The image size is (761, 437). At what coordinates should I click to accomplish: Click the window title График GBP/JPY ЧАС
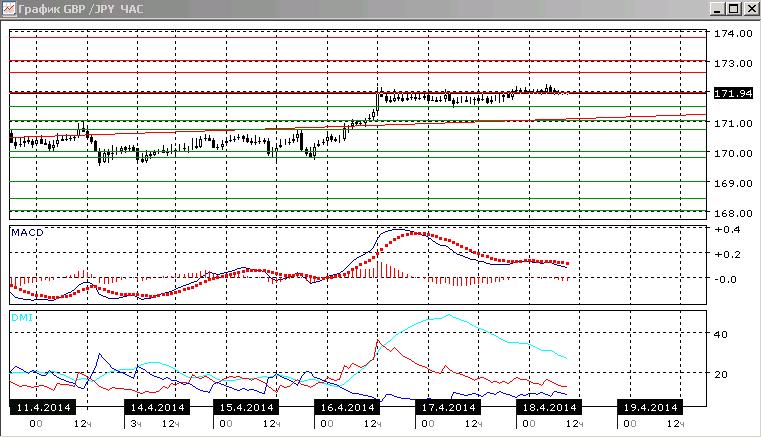point(81,9)
